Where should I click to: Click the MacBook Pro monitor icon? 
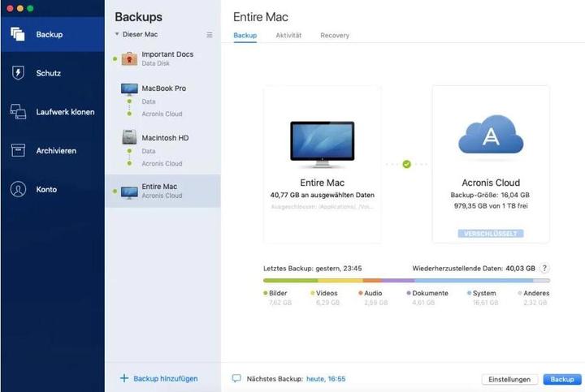click(x=129, y=89)
